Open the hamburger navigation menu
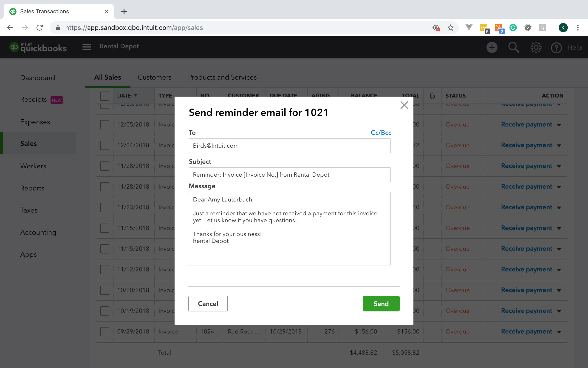This screenshot has height=368, width=588. 87,47
